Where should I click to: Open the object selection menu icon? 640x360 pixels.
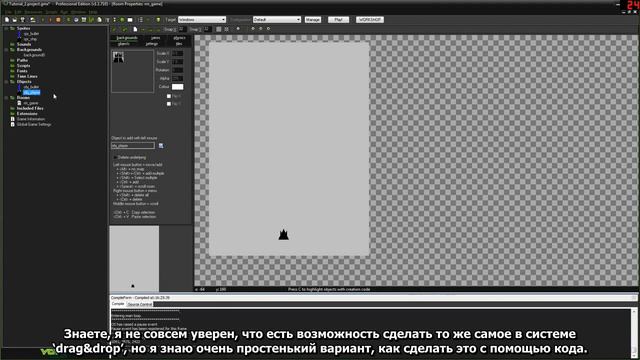(x=161, y=146)
